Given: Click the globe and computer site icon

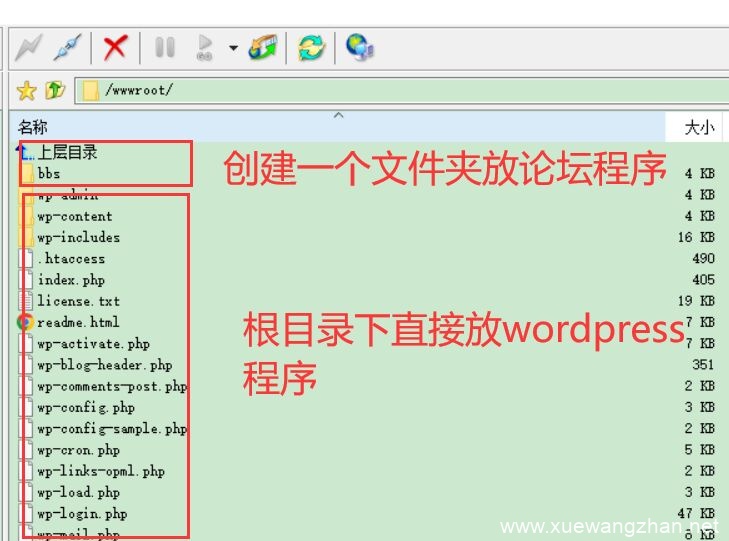Looking at the screenshot, I should pos(359,47).
